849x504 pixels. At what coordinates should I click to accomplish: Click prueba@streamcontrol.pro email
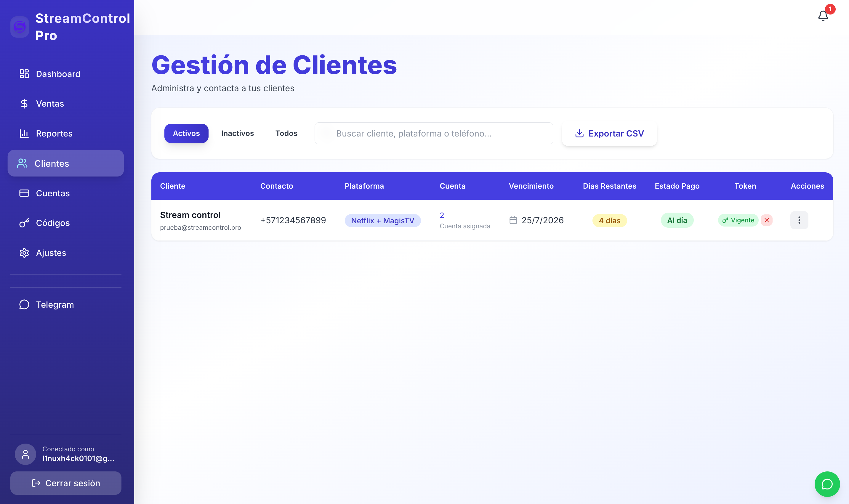coord(201,227)
